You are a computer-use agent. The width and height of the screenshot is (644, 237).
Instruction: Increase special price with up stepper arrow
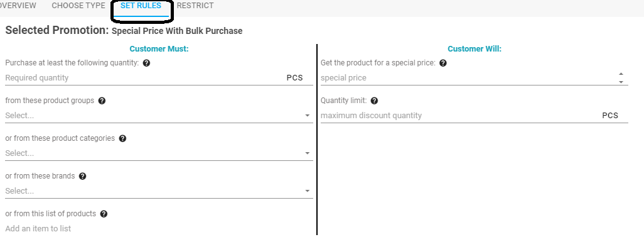coord(621,74)
